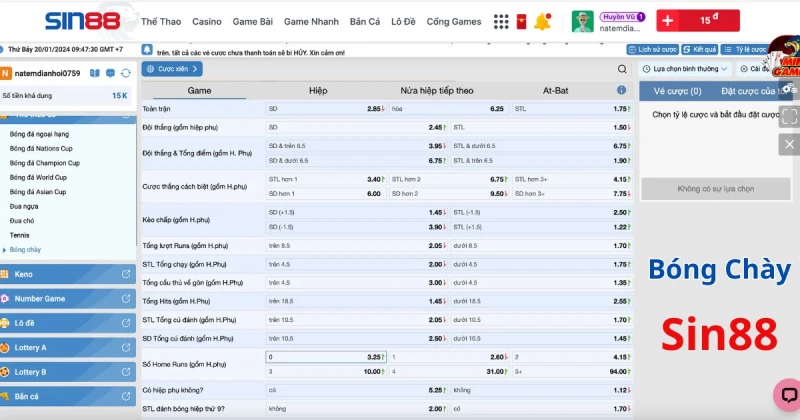Open the message icon beside username
The height and width of the screenshot is (420, 800).
pyautogui.click(x=110, y=73)
